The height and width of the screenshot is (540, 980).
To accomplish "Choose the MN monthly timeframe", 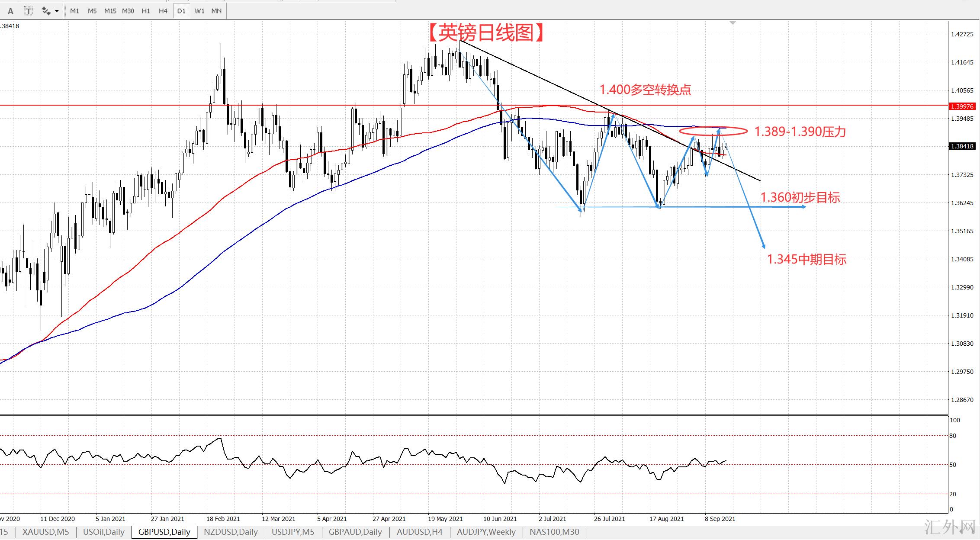I will 216,11.
